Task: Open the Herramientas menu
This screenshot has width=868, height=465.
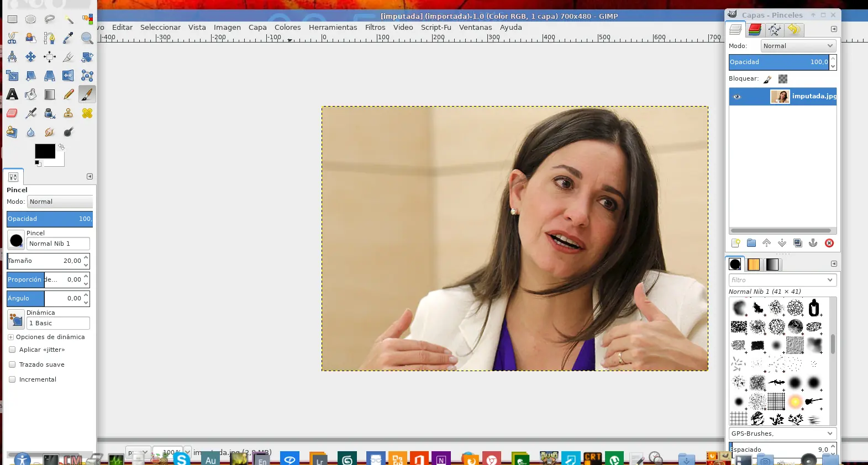Action: 333,27
